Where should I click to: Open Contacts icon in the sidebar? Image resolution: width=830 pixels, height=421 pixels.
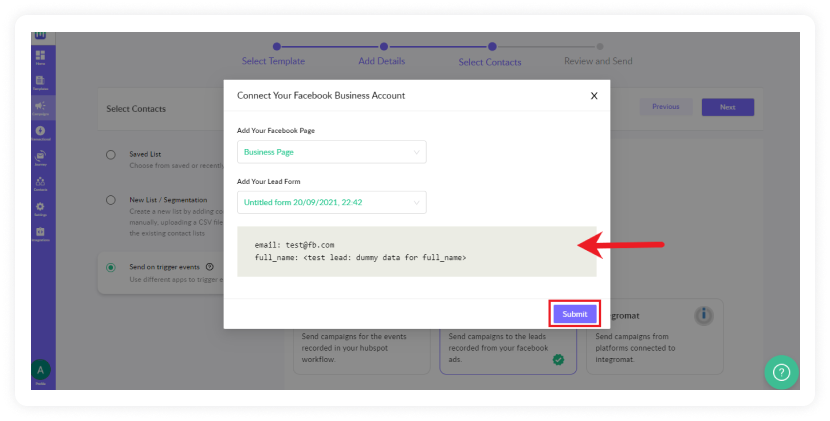point(40,184)
